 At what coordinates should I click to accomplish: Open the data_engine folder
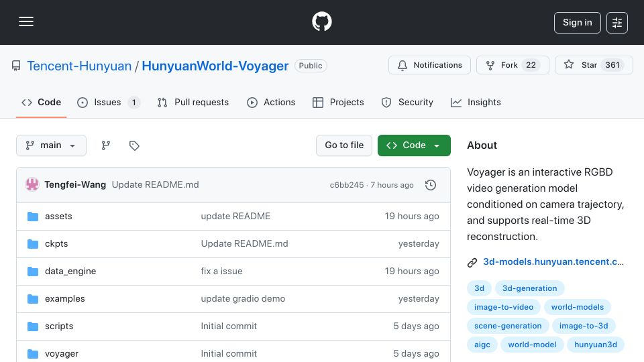pos(70,271)
